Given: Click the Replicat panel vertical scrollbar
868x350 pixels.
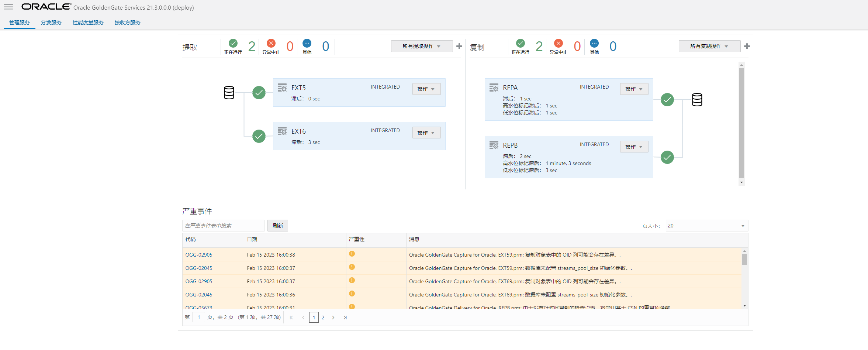Looking at the screenshot, I should pos(741,123).
